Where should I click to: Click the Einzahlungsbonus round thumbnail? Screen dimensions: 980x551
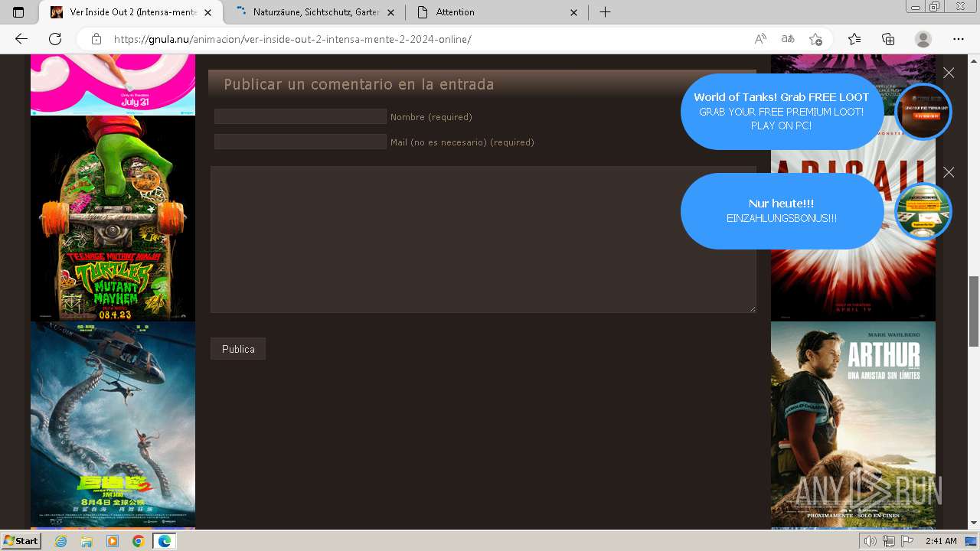click(923, 211)
